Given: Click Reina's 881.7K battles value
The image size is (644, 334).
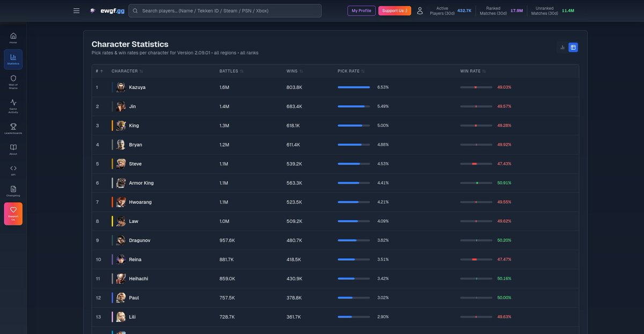Looking at the screenshot, I should click(226, 259).
